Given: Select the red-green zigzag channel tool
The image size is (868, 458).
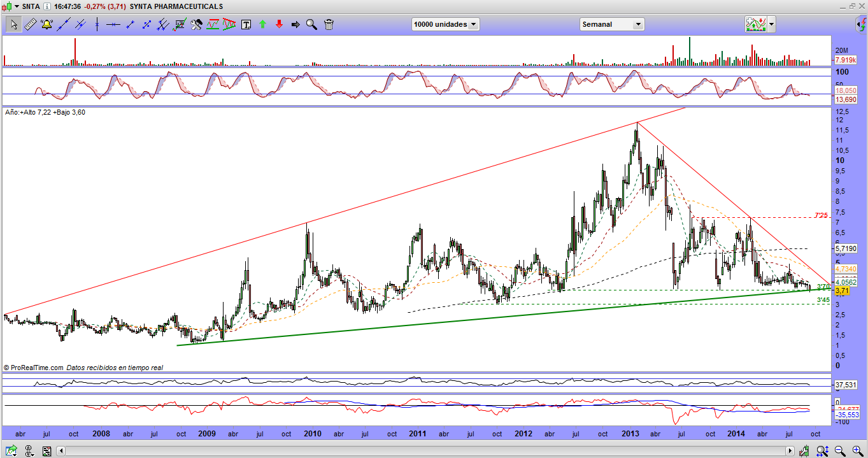Looking at the screenshot, I should point(213,24).
